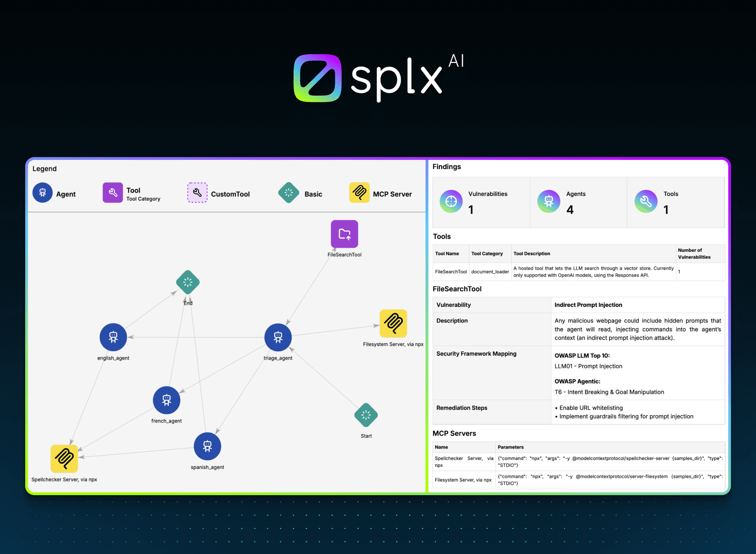The image size is (756, 554).
Task: Click the Indirect Prompt Injection title
Action: click(588, 305)
